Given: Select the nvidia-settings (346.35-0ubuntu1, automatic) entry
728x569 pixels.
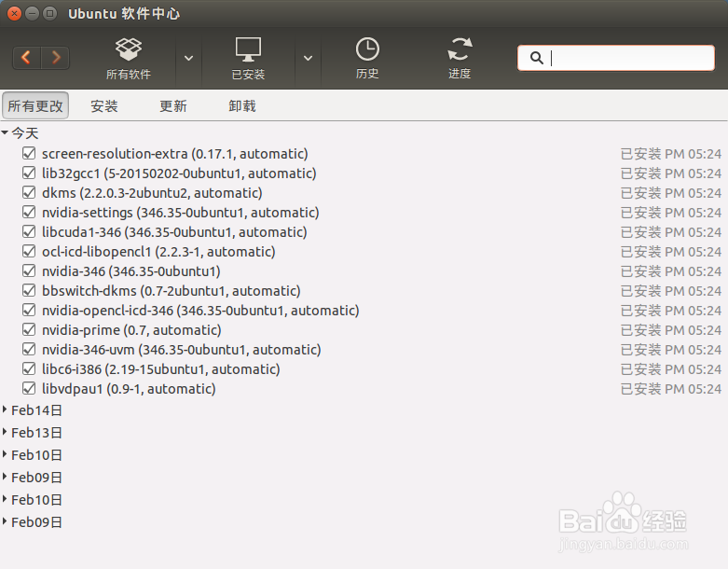Looking at the screenshot, I should (181, 213).
